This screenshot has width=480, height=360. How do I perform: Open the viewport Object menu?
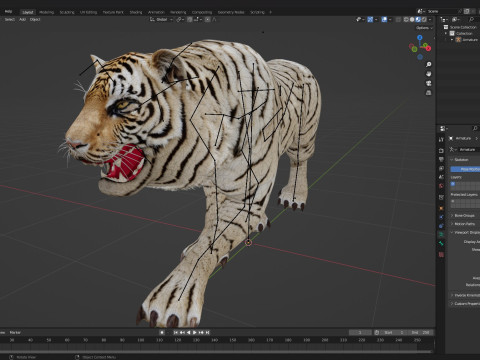35,19
